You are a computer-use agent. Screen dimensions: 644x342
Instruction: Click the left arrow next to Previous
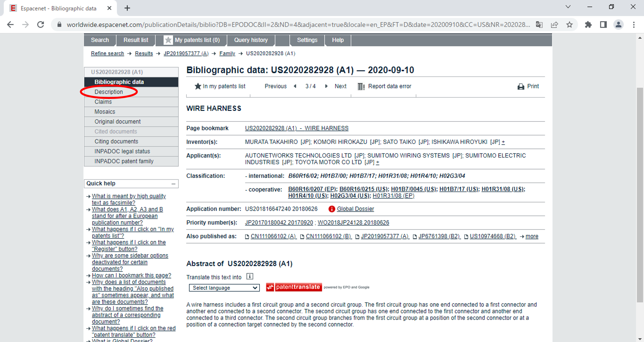pyautogui.click(x=295, y=86)
